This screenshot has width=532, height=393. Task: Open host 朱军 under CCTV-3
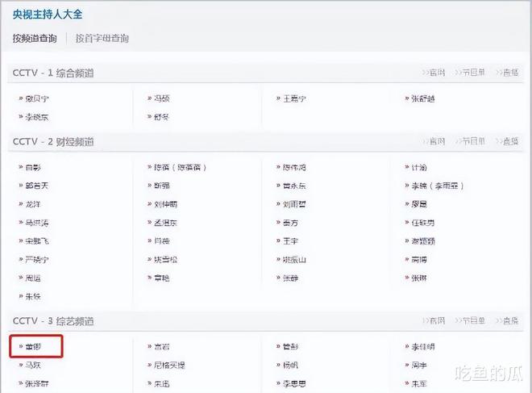point(419,384)
